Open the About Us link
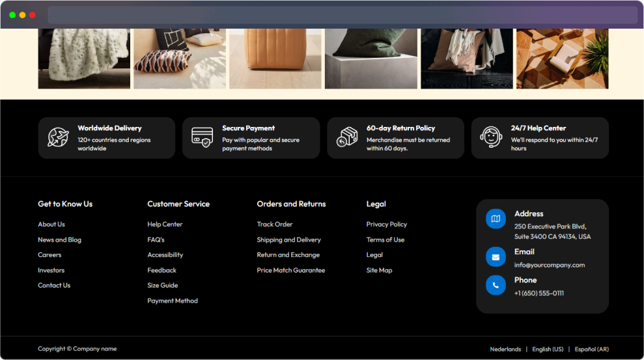 point(51,224)
